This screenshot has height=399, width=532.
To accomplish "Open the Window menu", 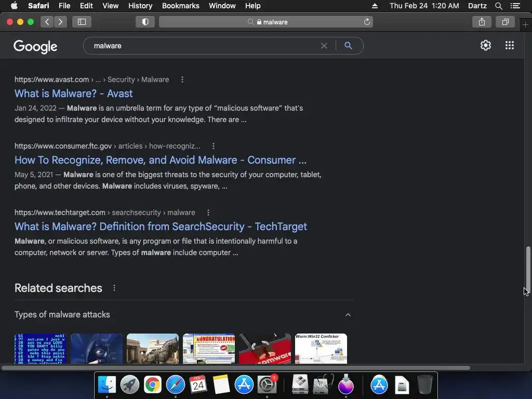I will [222, 6].
